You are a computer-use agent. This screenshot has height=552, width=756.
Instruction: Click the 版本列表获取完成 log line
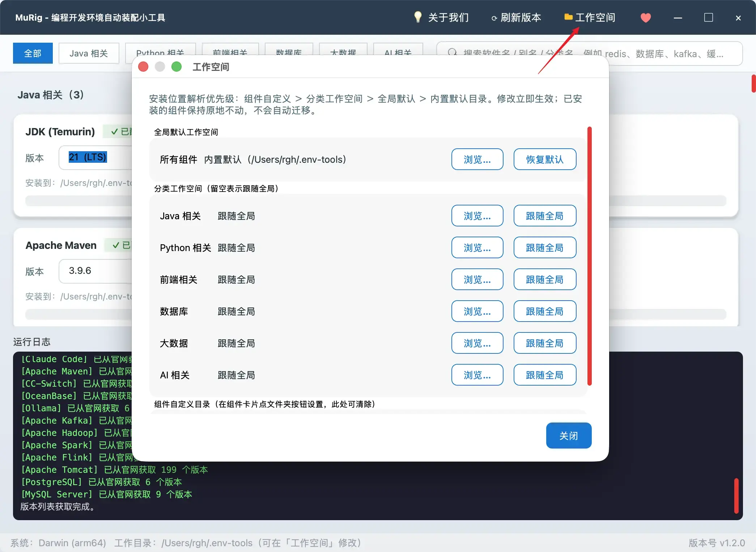point(58,506)
